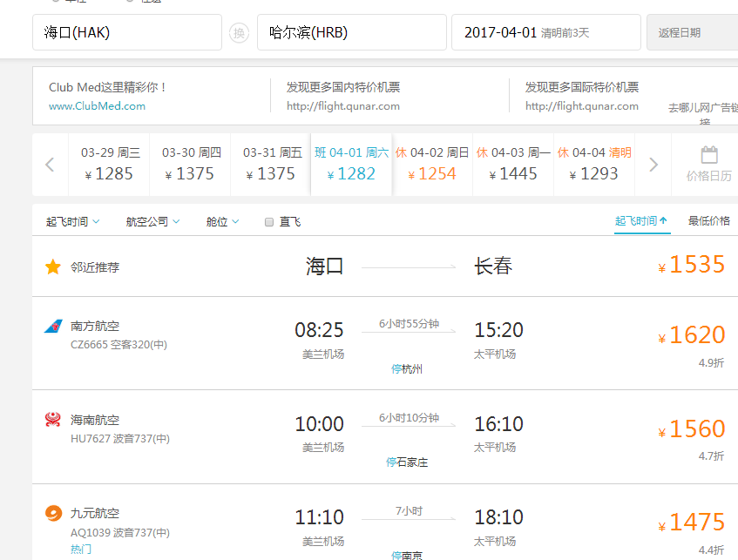
Task: Click the 热门 tag under 九元航空
Action: pos(81,550)
